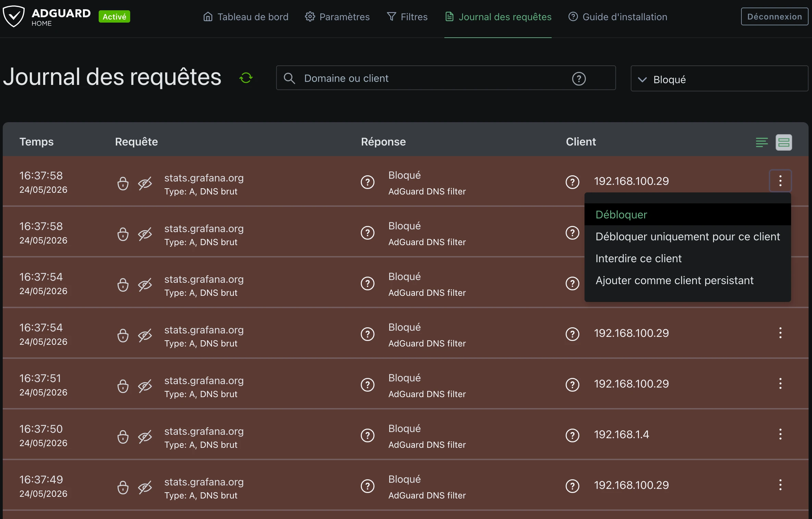Viewport: 812px width, 519px height.
Task: Open response details icon for 16:37:50 row
Action: [x=368, y=435]
